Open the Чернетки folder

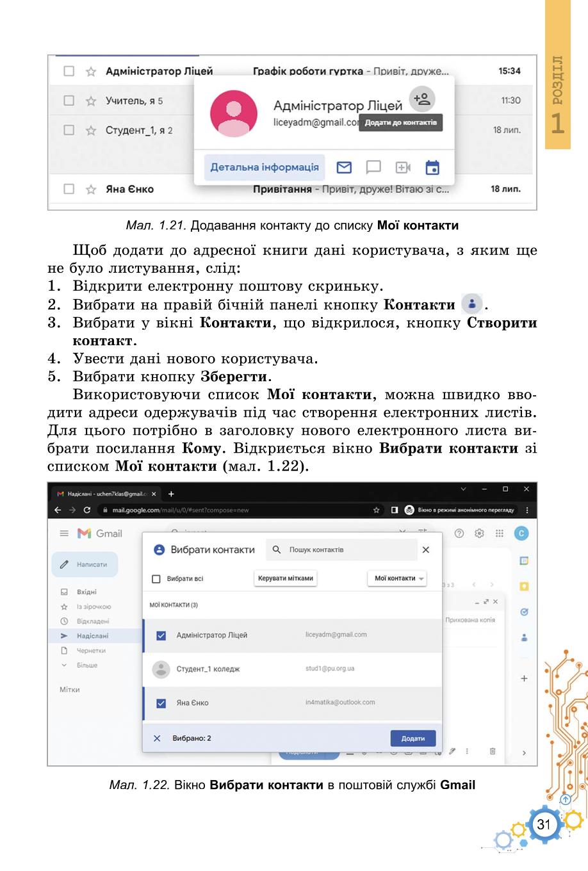[x=91, y=651]
